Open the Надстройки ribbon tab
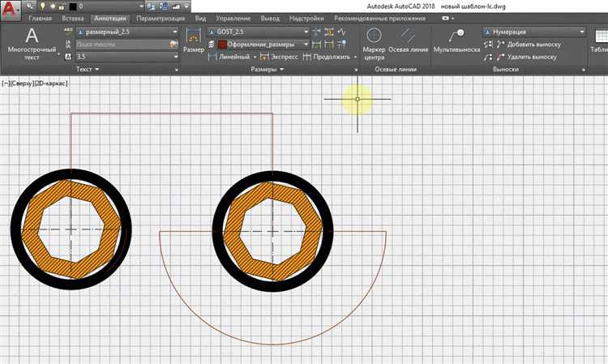 click(x=306, y=18)
